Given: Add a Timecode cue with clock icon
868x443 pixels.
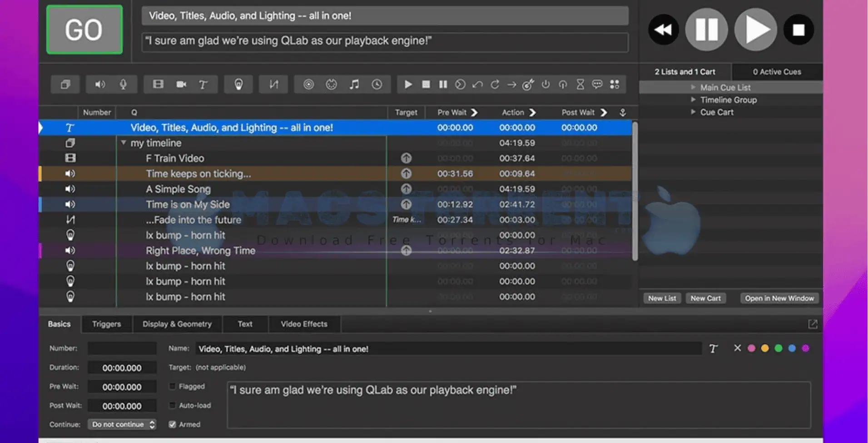Looking at the screenshot, I should (377, 84).
